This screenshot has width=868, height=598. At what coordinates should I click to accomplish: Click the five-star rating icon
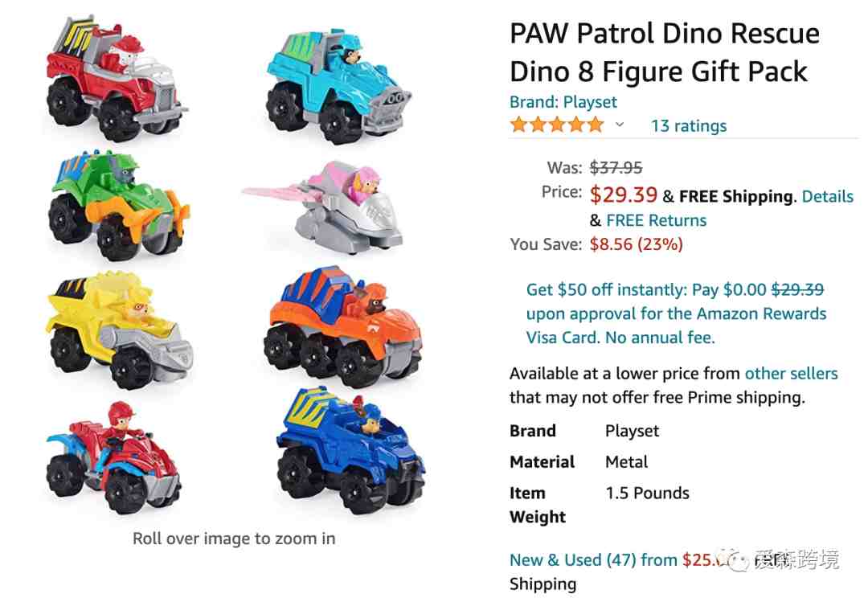click(557, 125)
